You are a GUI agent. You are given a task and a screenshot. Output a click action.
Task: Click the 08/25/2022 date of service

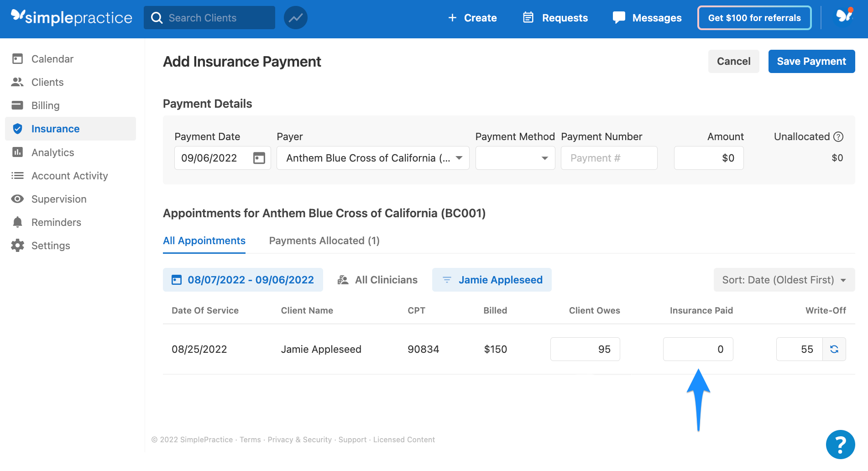click(199, 349)
